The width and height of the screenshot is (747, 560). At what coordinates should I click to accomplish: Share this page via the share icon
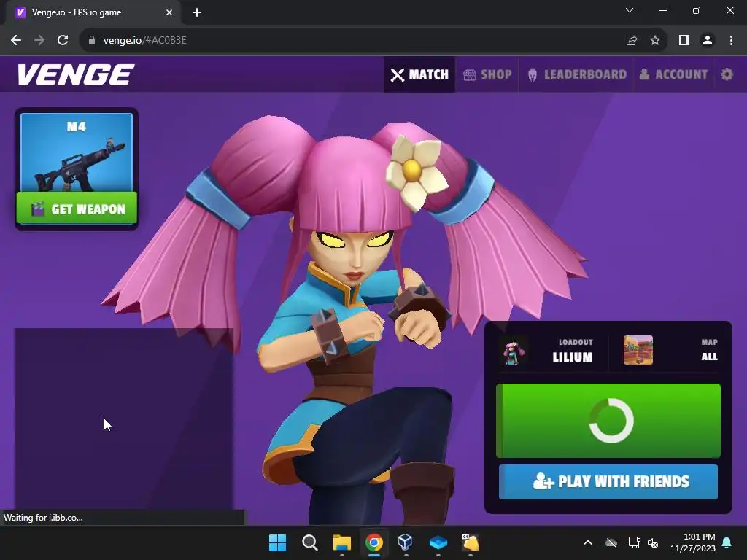632,41
